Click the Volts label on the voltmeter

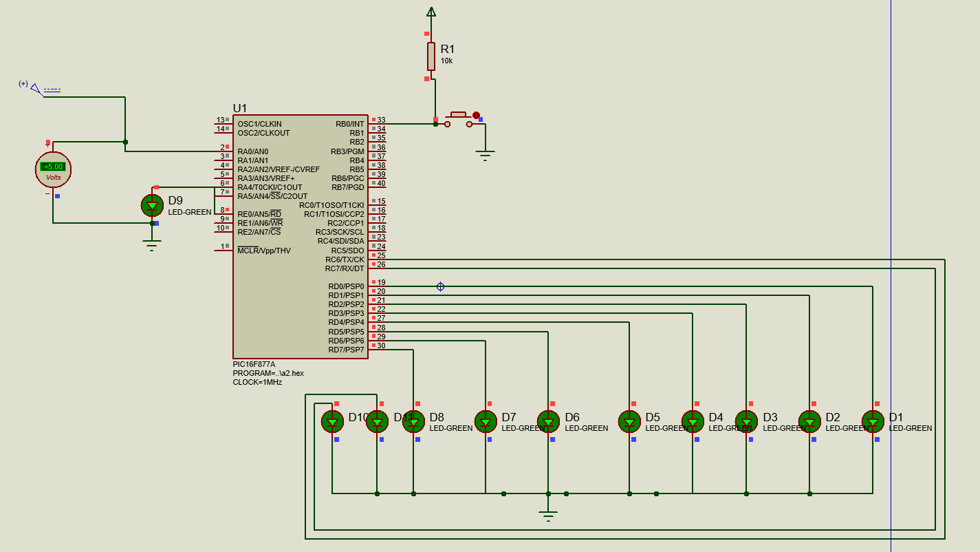[x=53, y=178]
